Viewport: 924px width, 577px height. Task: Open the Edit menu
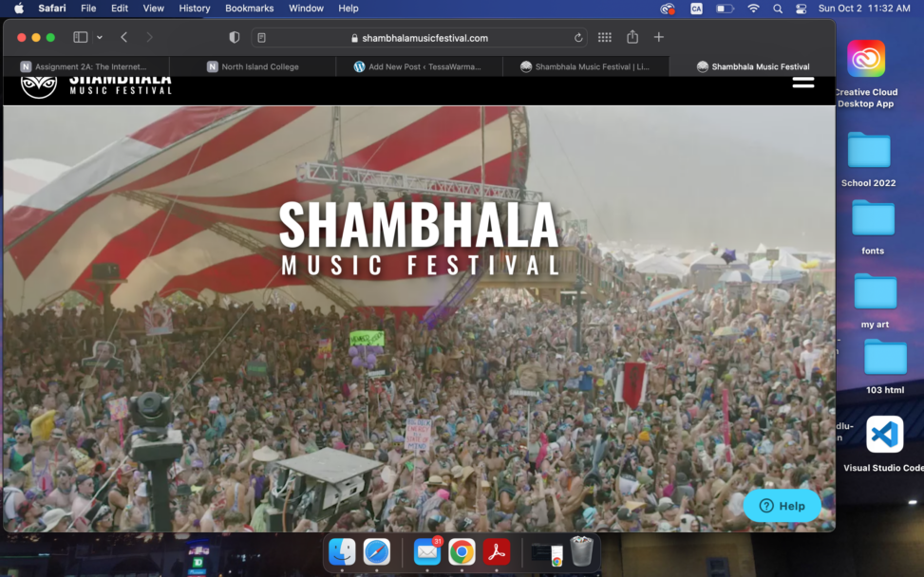click(x=120, y=9)
